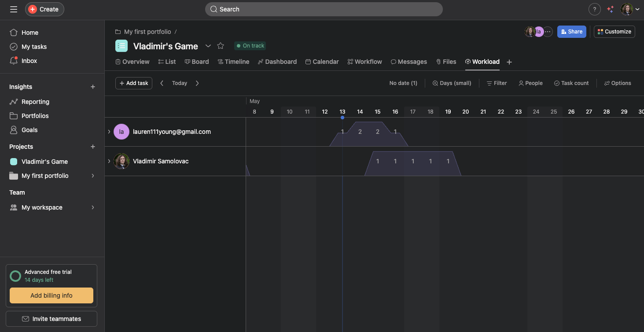This screenshot has height=332, width=644.
Task: Click the Share button
Action: pyautogui.click(x=571, y=32)
